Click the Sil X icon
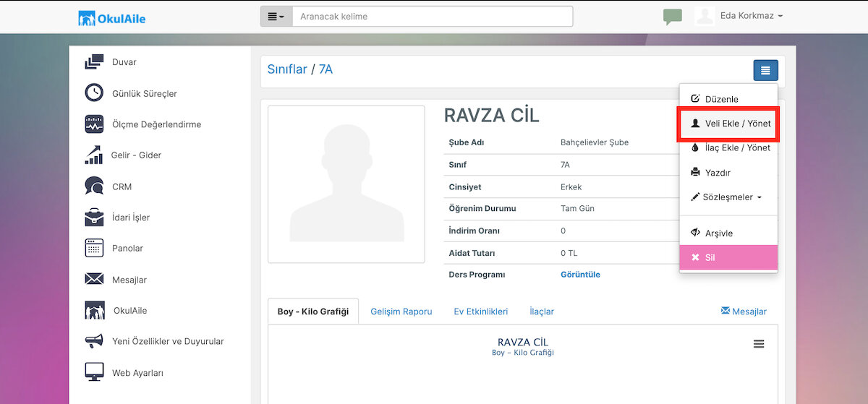Viewport: 868px width, 404px height. [x=695, y=257]
